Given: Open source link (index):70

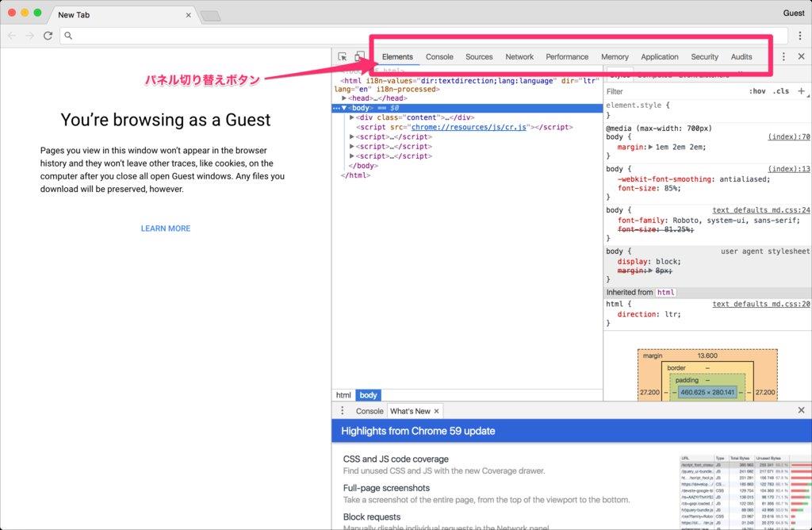Looking at the screenshot, I should point(789,136).
